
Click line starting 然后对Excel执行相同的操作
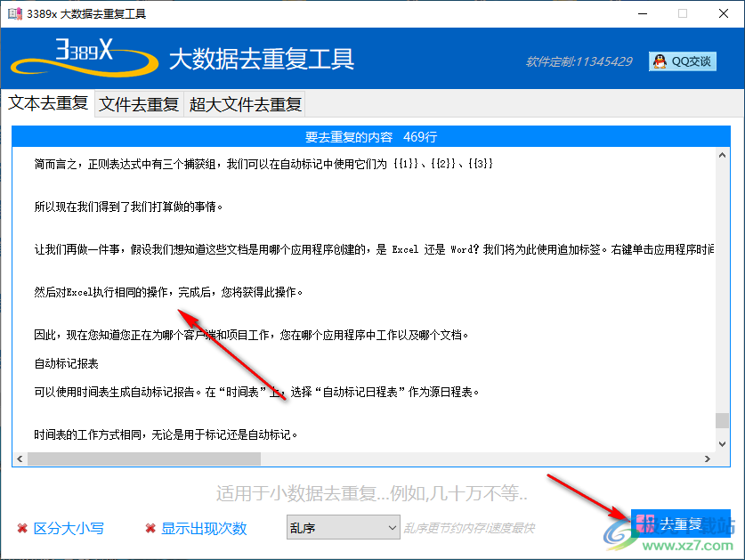(x=168, y=292)
